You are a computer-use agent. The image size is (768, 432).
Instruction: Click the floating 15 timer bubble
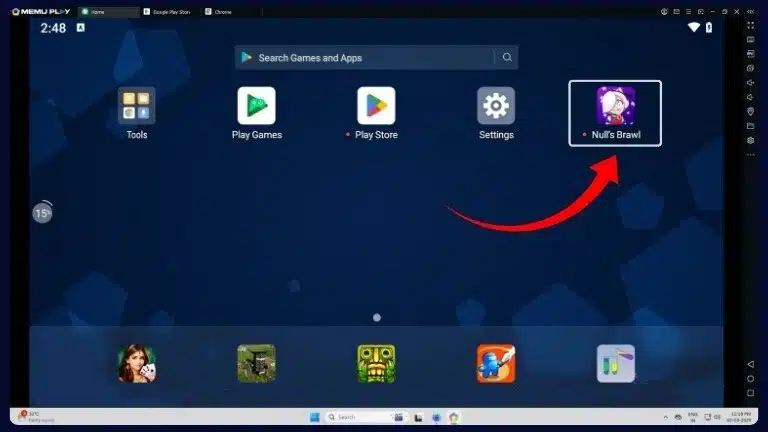[x=42, y=213]
